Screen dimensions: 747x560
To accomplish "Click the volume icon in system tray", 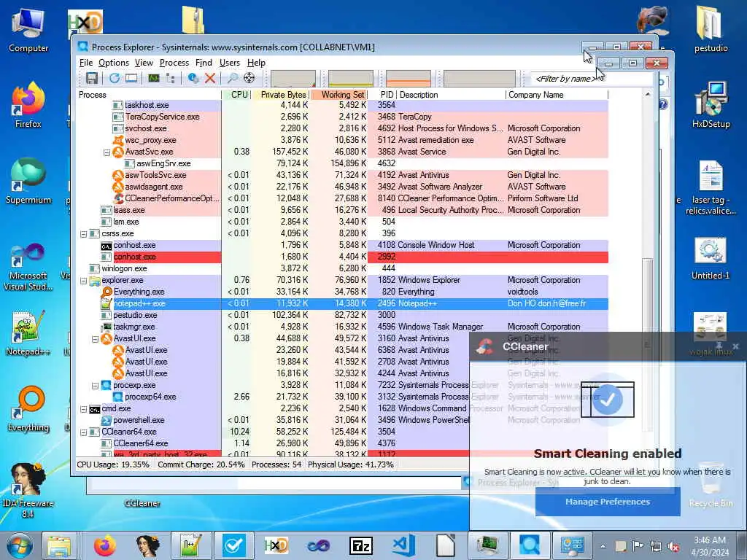I will (673, 546).
